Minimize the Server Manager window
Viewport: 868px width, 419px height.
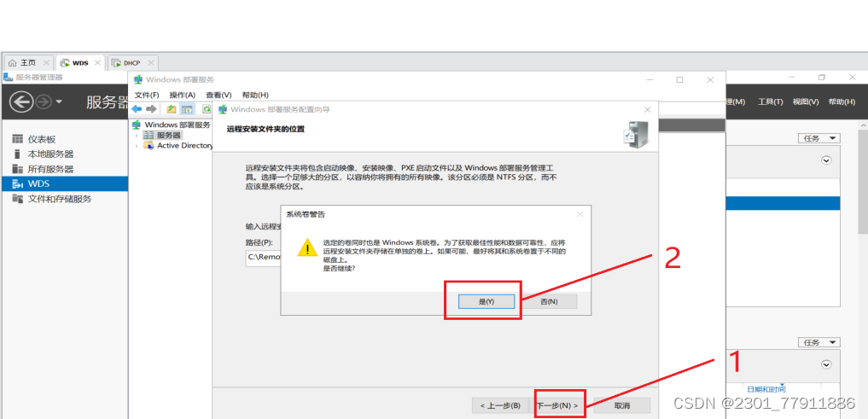coord(792,78)
